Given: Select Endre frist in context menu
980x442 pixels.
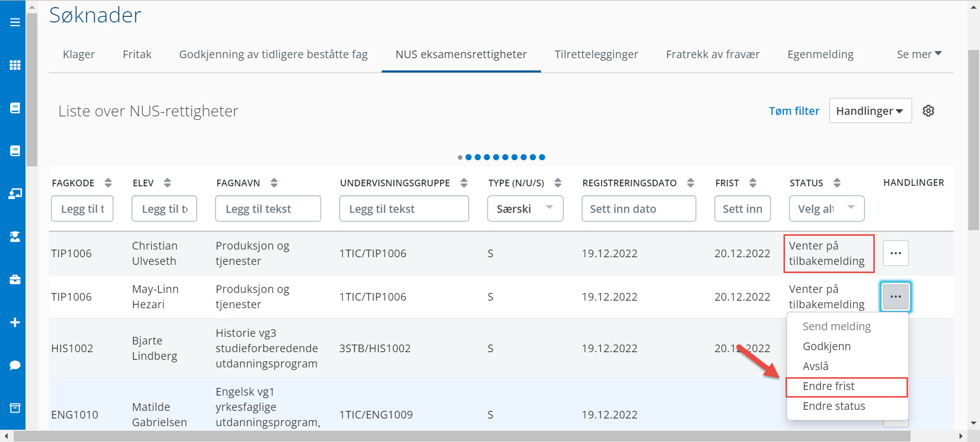Looking at the screenshot, I should 847,386.
